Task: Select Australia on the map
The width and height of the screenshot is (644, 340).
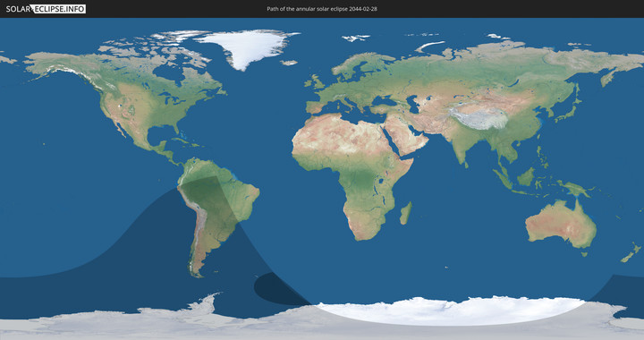Action: [x=561, y=225]
